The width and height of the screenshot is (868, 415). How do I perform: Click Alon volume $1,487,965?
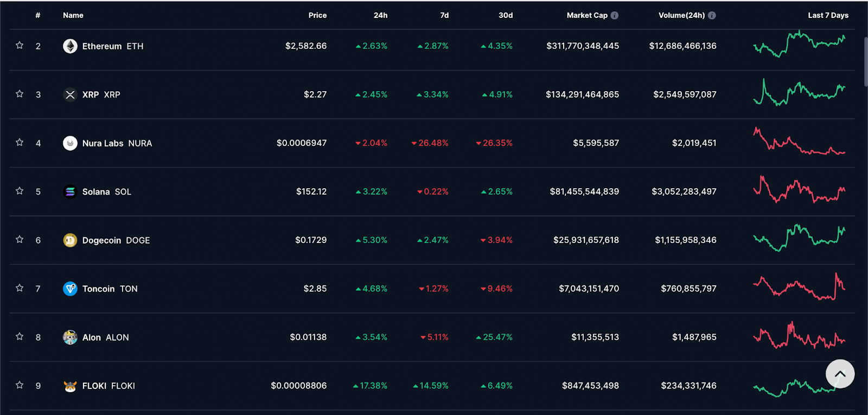coord(694,337)
